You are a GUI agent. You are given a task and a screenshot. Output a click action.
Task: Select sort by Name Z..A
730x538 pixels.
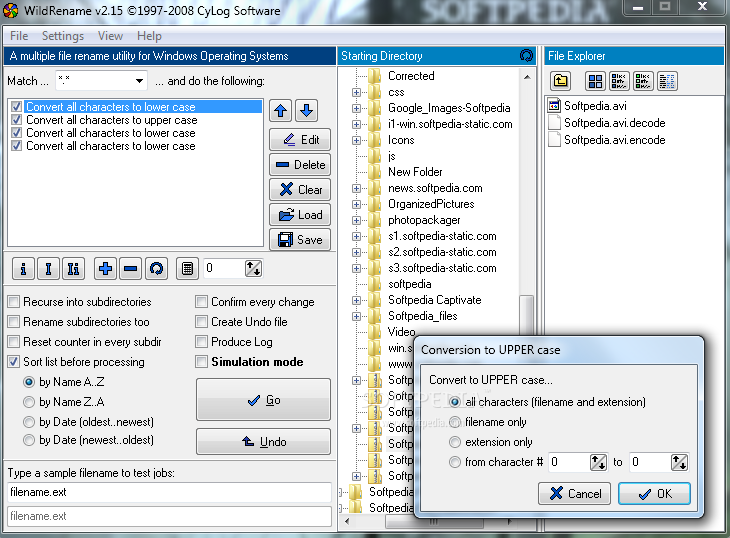coord(29,402)
